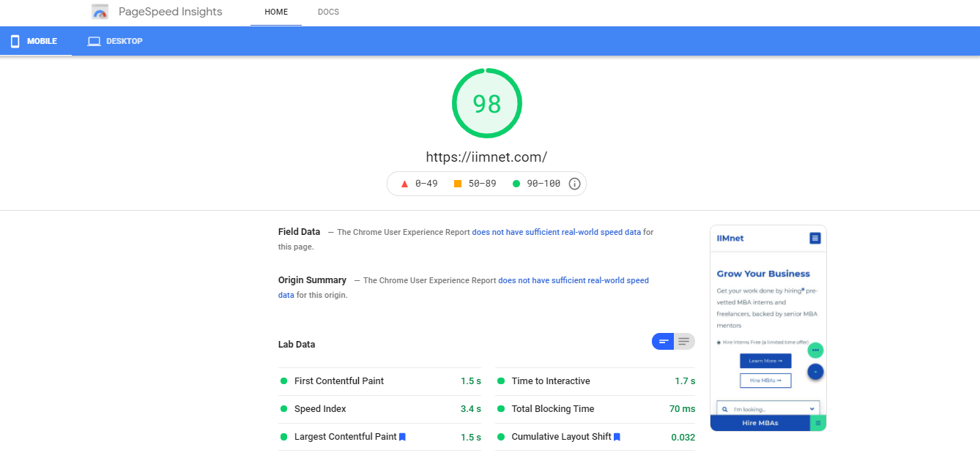Click the green chat bubble icon in preview
This screenshot has height=461, width=980.
point(815,351)
